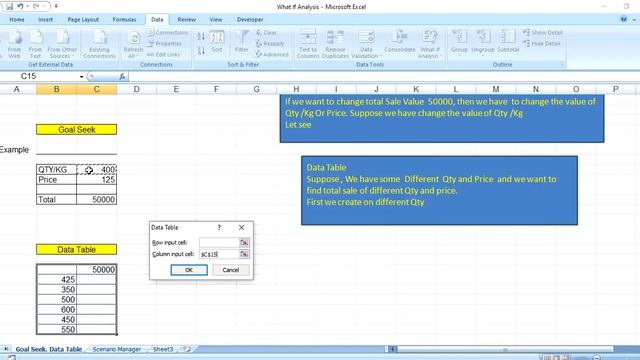The width and height of the screenshot is (640, 360).
Task: Open Group outline dropdown
Action: (x=459, y=42)
